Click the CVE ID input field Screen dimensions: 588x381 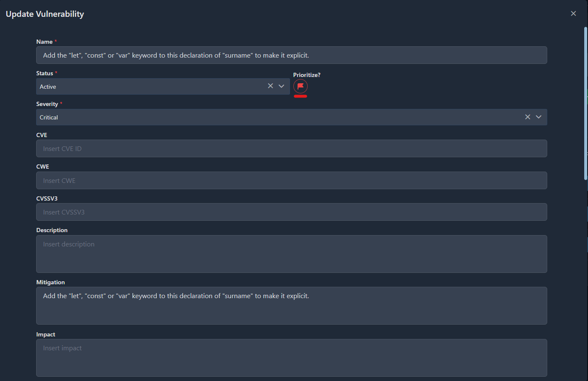(x=291, y=148)
